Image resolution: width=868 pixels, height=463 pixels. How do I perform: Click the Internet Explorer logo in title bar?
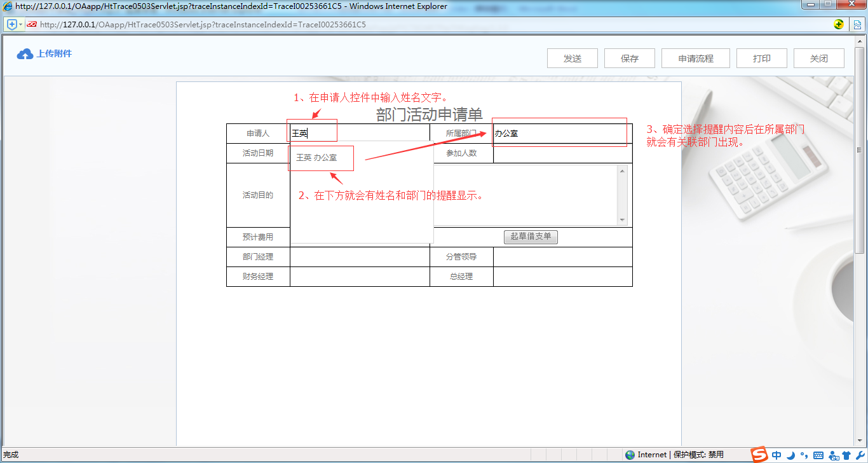pyautogui.click(x=7, y=6)
